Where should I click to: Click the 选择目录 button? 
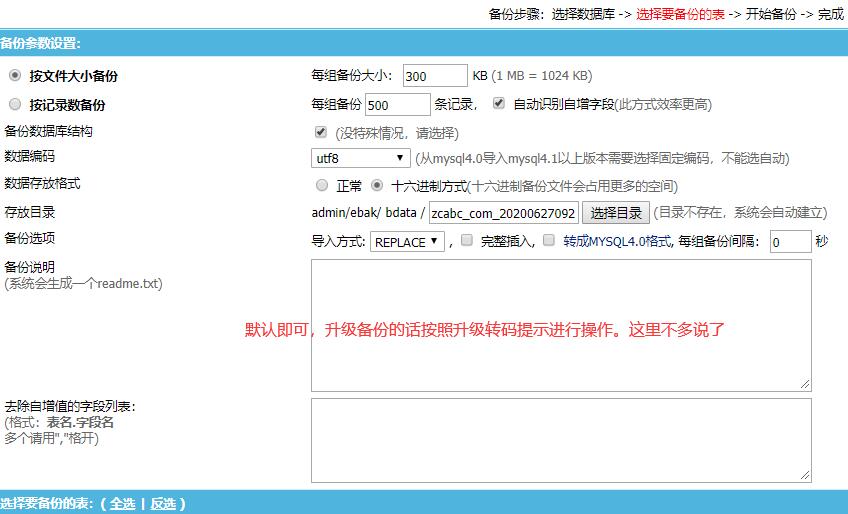coord(616,212)
